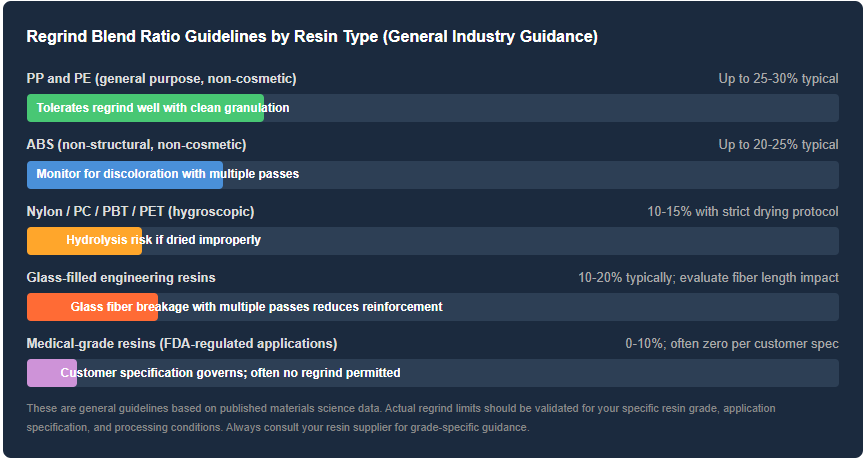Click the purple medical-grade resins bar

point(52,373)
